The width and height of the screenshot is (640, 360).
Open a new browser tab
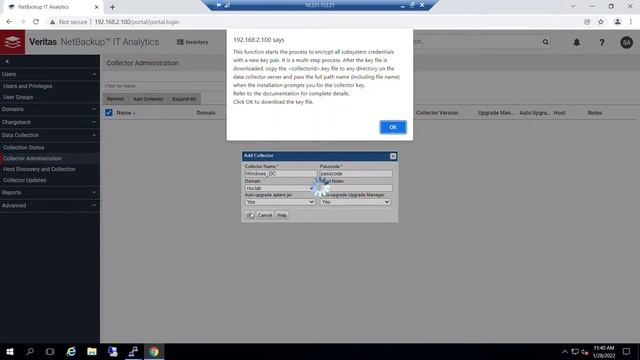112,7
